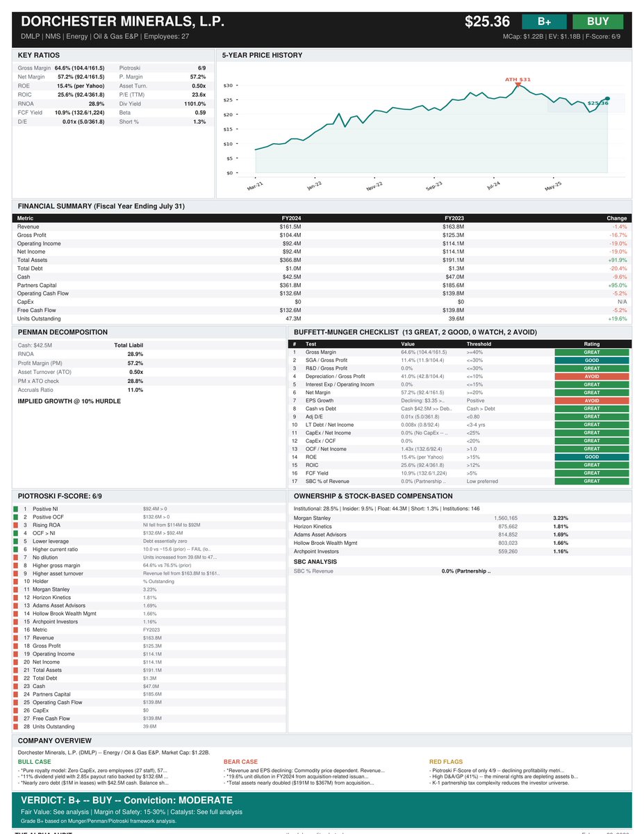Click the Rising ROA row in F-Score list
This screenshot has height=834, width=644.
(x=148, y=525)
